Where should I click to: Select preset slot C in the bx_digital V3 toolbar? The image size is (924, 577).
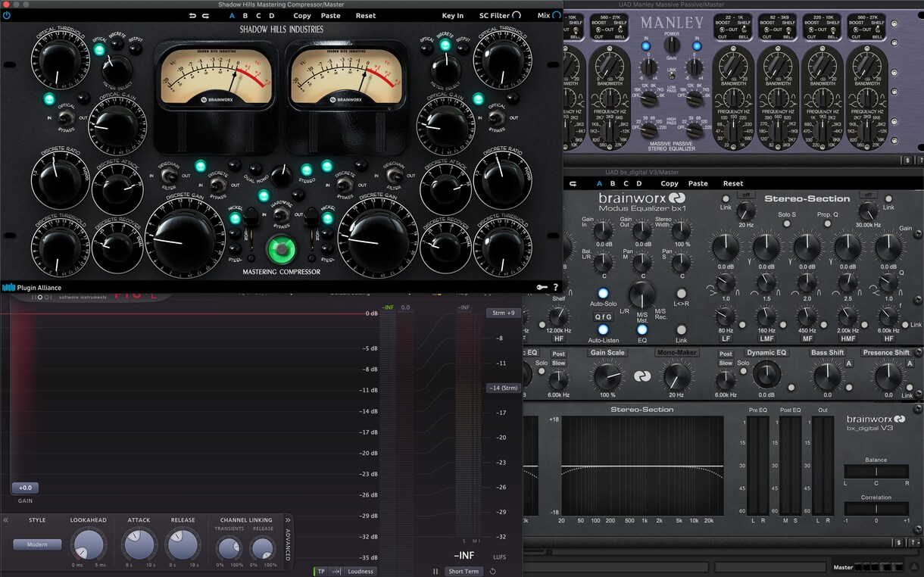pyautogui.click(x=626, y=183)
